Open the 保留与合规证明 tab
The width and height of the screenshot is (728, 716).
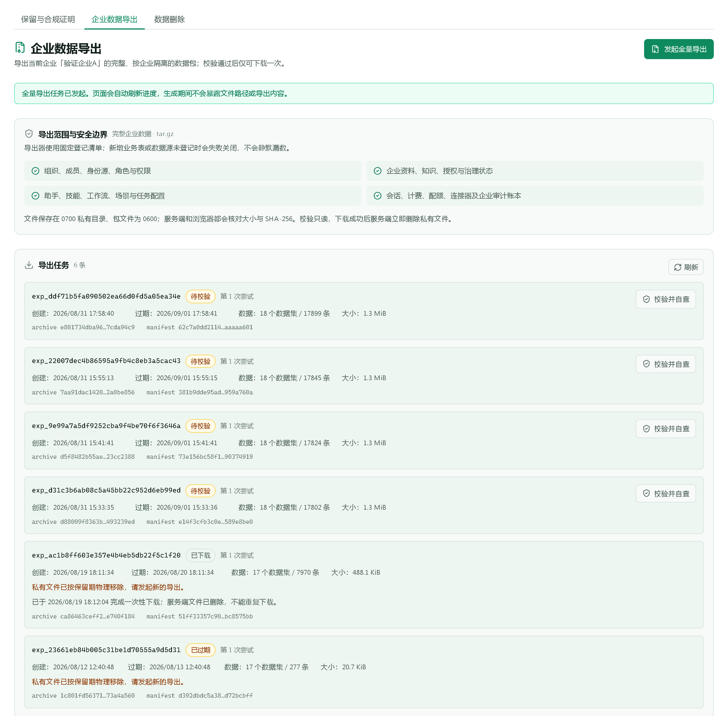[48, 19]
